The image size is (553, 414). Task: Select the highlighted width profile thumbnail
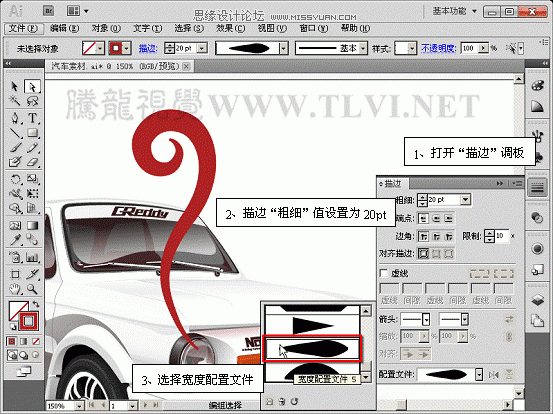[312, 349]
